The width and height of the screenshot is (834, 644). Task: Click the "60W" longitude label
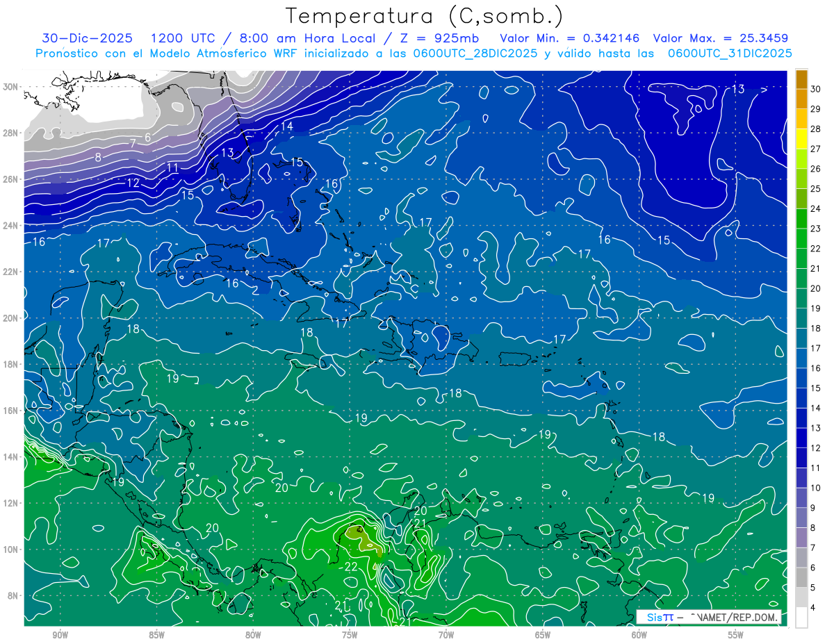[x=639, y=635]
